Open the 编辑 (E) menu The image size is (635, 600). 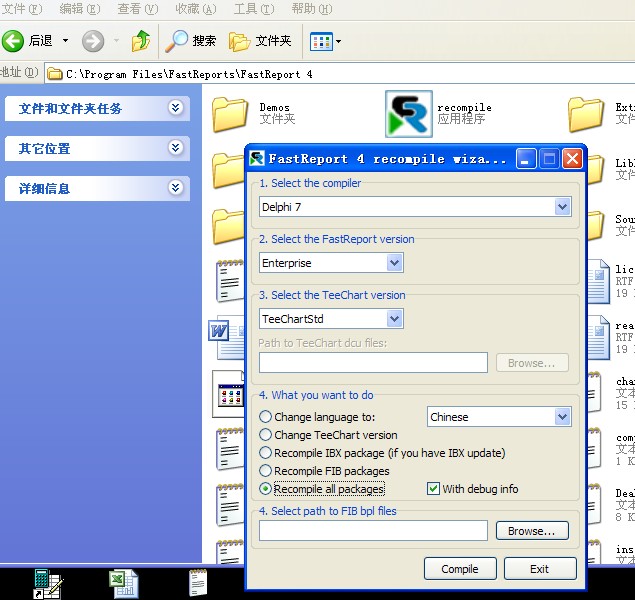coord(79,9)
